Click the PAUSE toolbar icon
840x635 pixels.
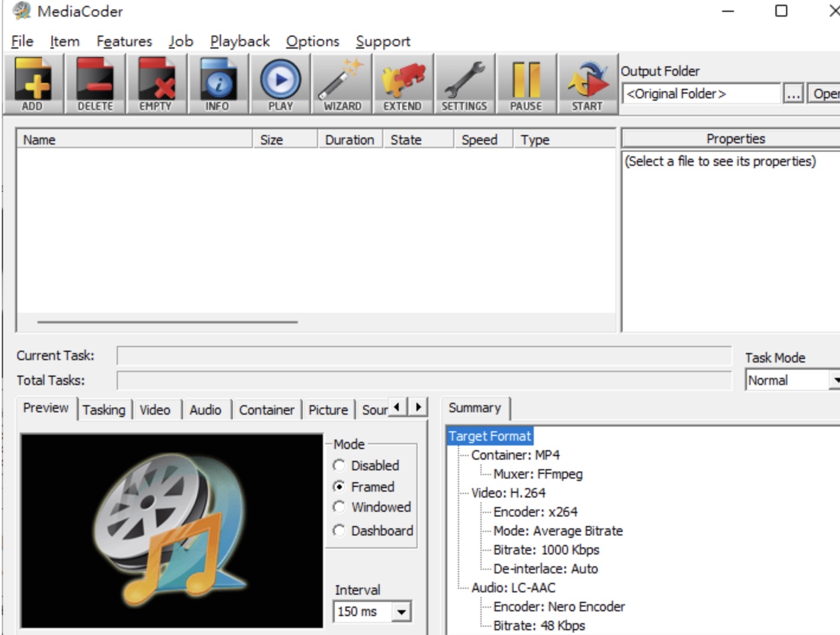coord(526,84)
